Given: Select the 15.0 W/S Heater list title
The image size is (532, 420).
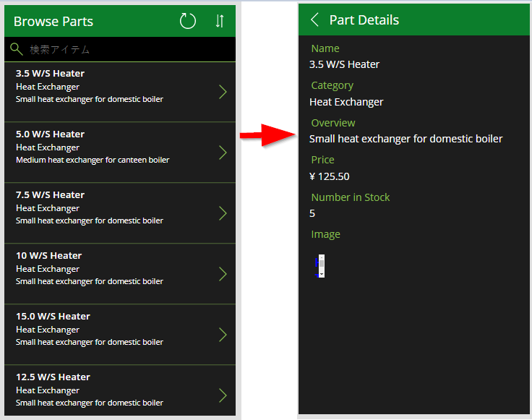Looking at the screenshot, I should tap(53, 316).
